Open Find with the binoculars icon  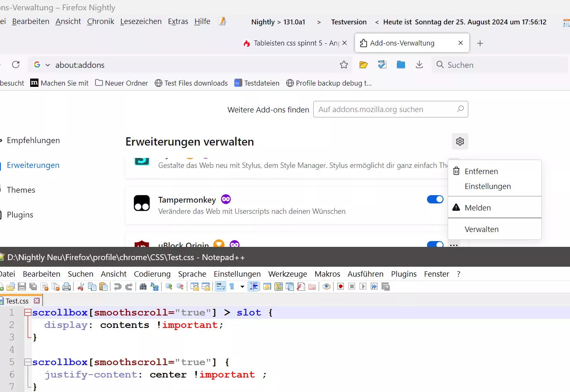(143, 287)
